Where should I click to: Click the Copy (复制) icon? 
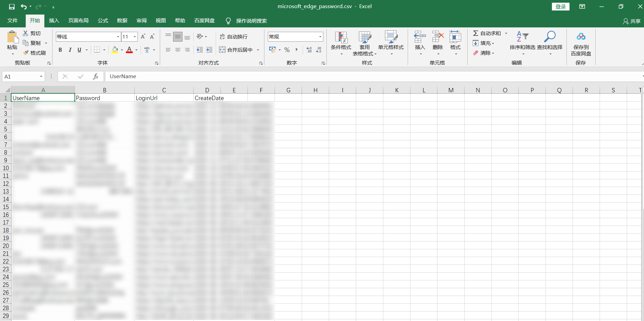[x=25, y=43]
